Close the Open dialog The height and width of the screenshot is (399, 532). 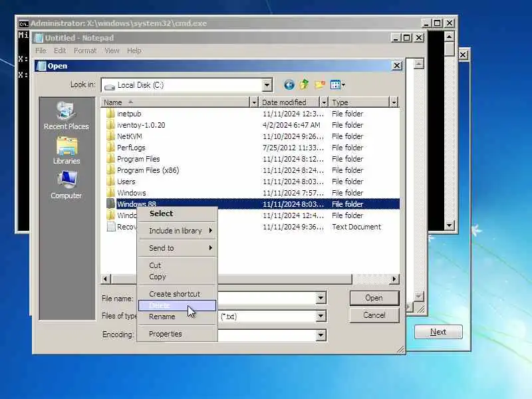point(397,65)
